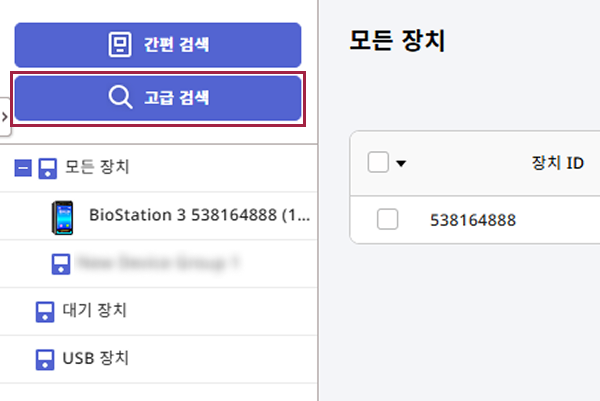Open the dropdown arrow beside the header checkbox
Screen dimensions: 600x401
pyautogui.click(x=401, y=163)
